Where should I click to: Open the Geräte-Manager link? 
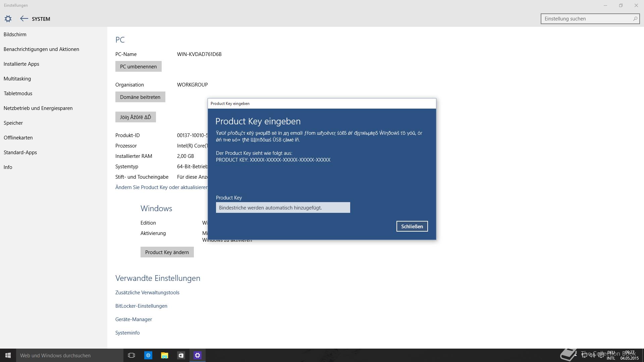pyautogui.click(x=133, y=319)
